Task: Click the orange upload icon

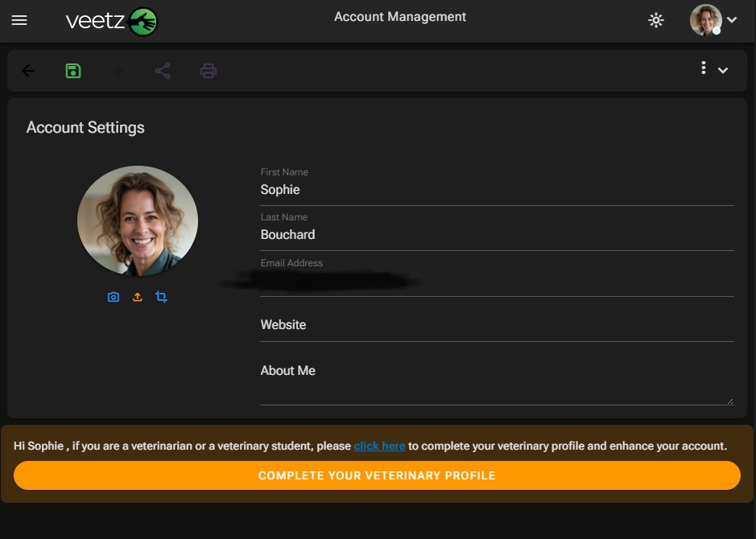Action: click(137, 297)
